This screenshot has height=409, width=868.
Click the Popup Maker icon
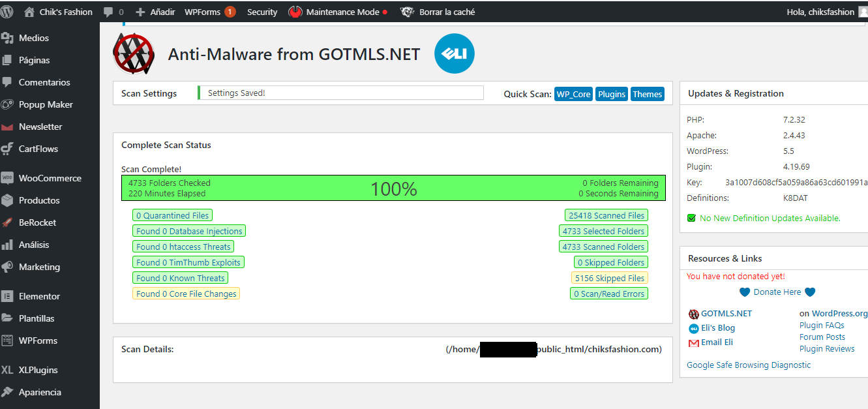coord(8,104)
